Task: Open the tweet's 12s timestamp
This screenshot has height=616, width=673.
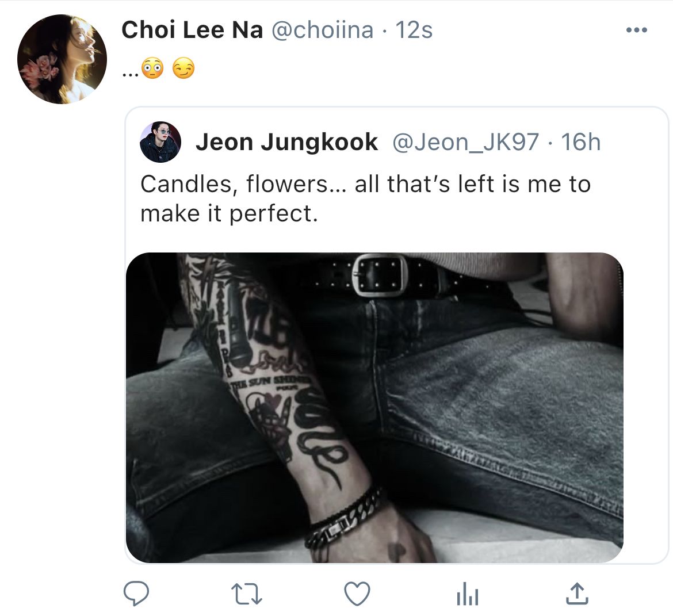Action: coord(414,30)
